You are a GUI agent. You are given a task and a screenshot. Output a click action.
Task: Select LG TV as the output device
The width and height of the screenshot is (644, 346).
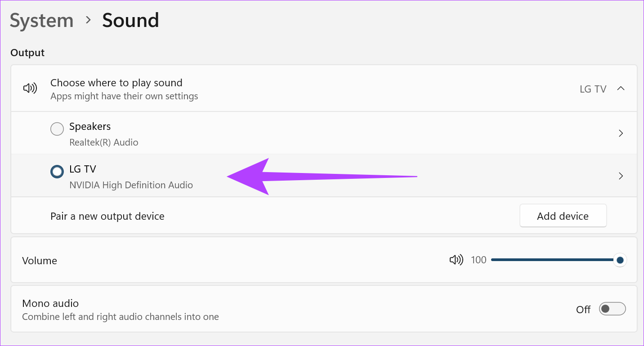(57, 171)
